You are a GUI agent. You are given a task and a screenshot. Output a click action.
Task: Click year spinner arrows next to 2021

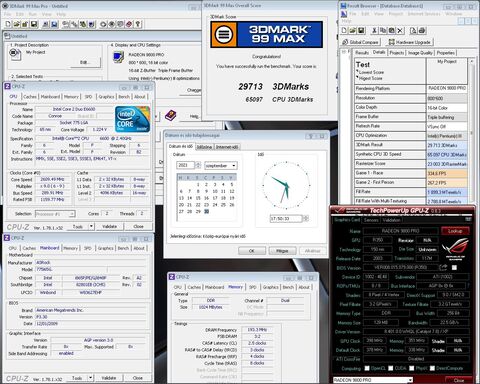pyautogui.click(x=198, y=165)
